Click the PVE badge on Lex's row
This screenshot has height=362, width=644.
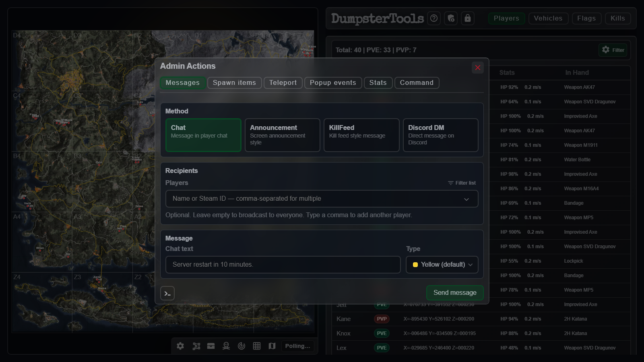pyautogui.click(x=382, y=348)
